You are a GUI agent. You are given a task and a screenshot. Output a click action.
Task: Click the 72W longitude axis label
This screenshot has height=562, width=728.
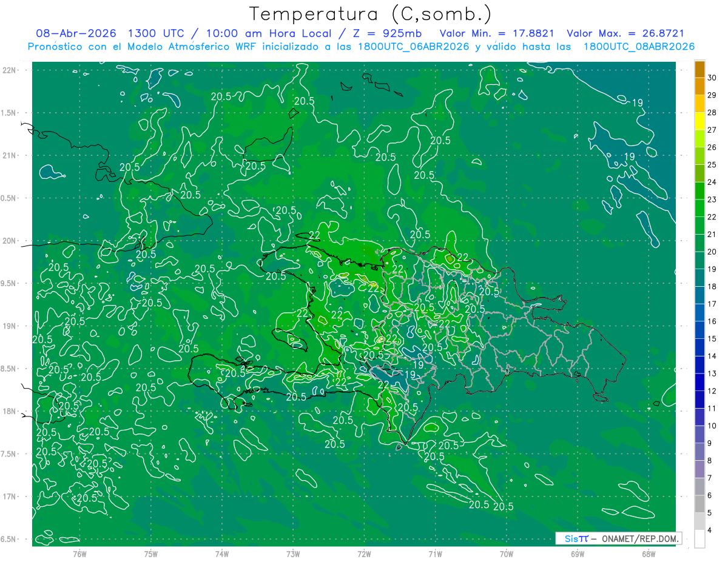click(x=364, y=554)
